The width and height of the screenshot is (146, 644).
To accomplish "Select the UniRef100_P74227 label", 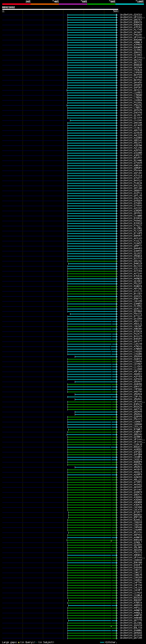I will 131,226.
